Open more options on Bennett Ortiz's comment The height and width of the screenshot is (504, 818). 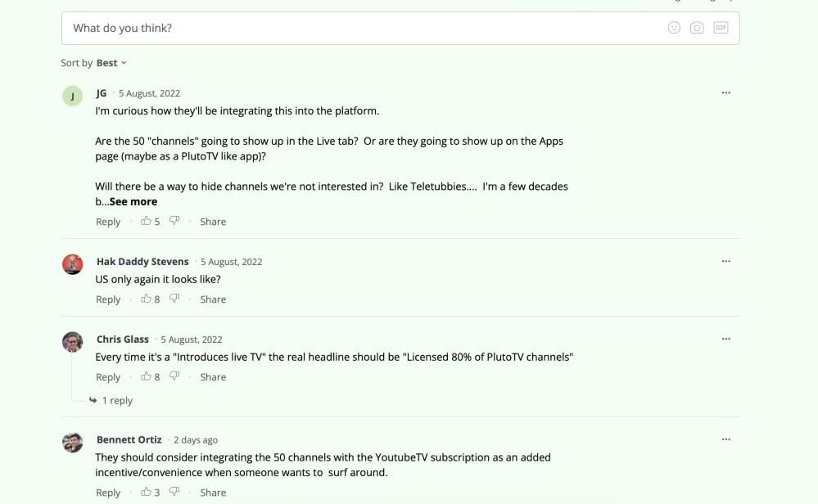pos(725,439)
